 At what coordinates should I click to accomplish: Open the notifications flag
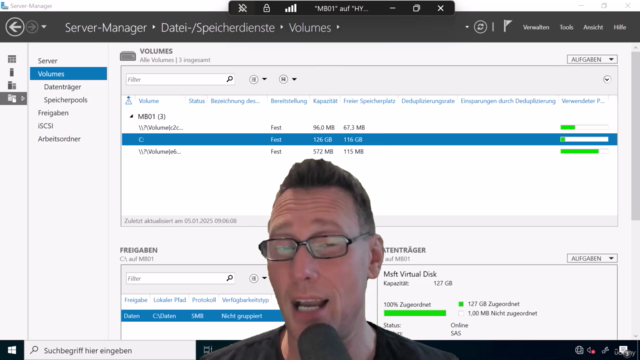[507, 27]
